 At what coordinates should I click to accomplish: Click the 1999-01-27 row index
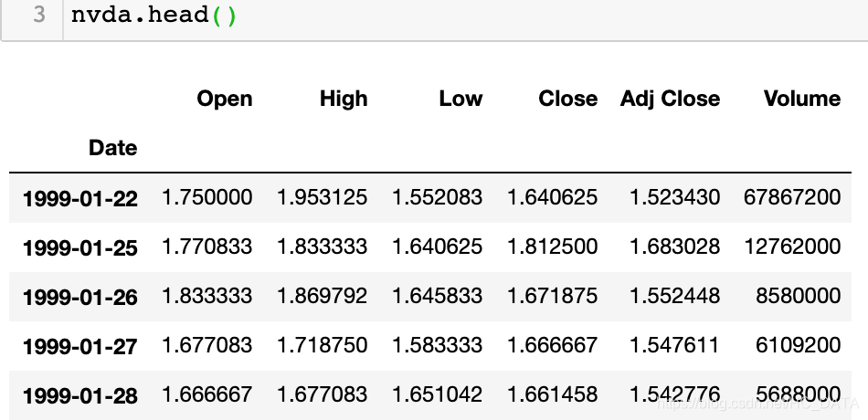(x=80, y=346)
